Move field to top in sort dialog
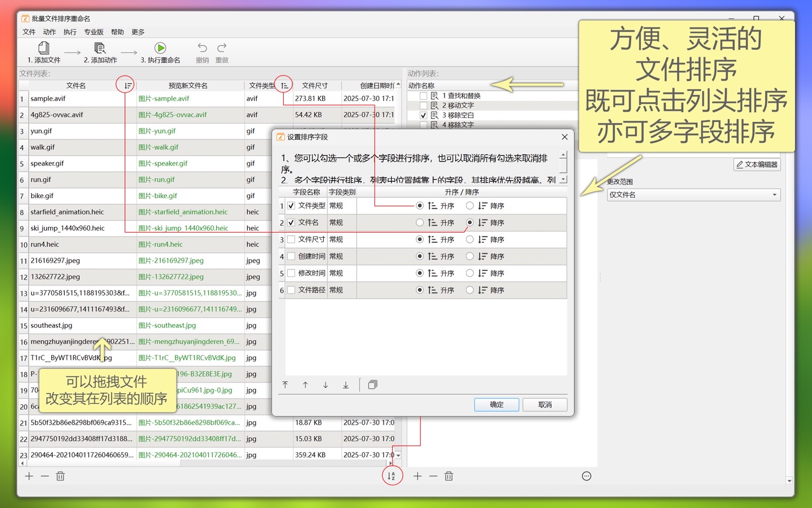The width and height of the screenshot is (812, 508). click(285, 385)
